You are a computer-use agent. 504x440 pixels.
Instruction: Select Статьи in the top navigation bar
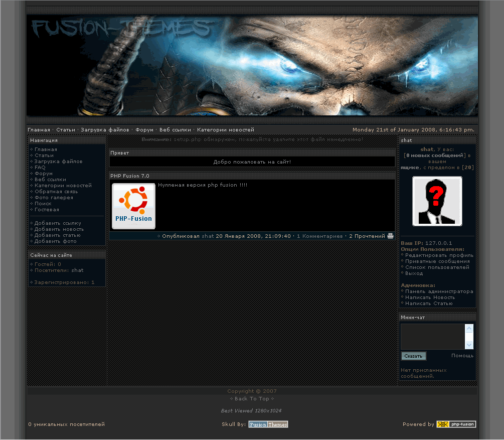[66, 130]
